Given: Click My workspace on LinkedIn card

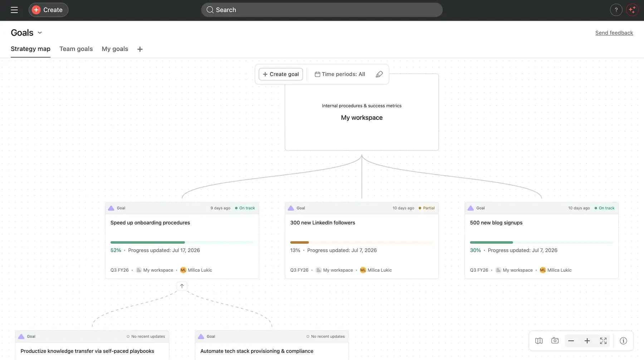Looking at the screenshot, I should (335, 270).
